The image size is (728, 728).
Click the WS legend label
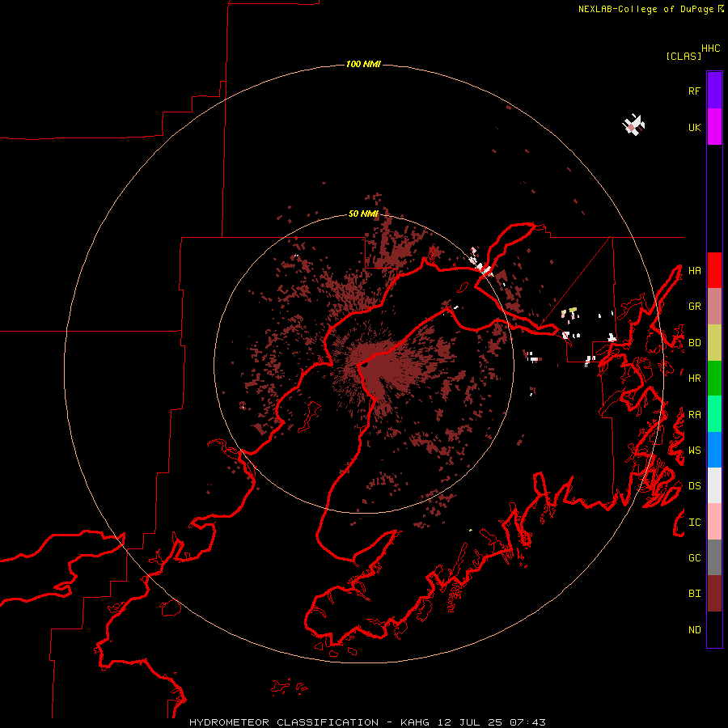694,451
